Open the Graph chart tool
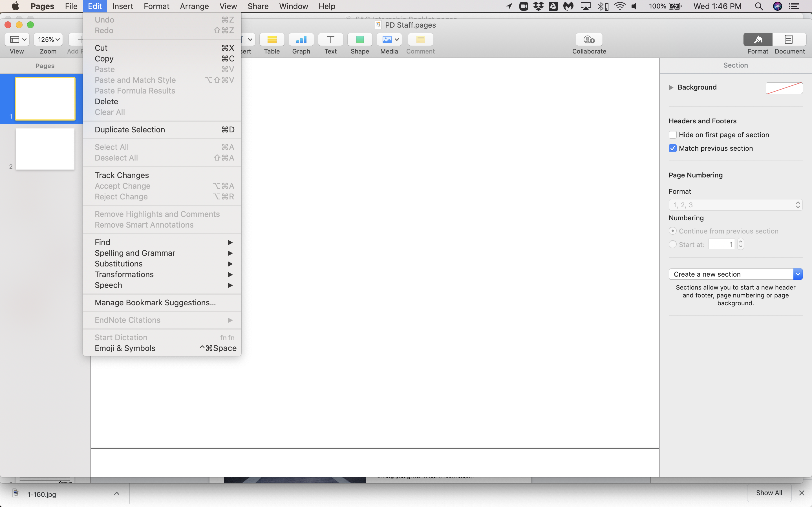Screen dimensions: 812x507 301,39
